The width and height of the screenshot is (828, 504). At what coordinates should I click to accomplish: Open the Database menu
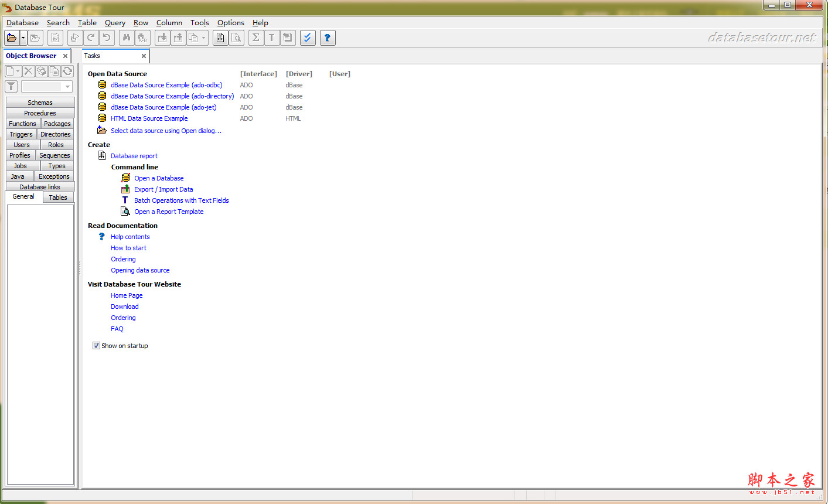(x=22, y=23)
